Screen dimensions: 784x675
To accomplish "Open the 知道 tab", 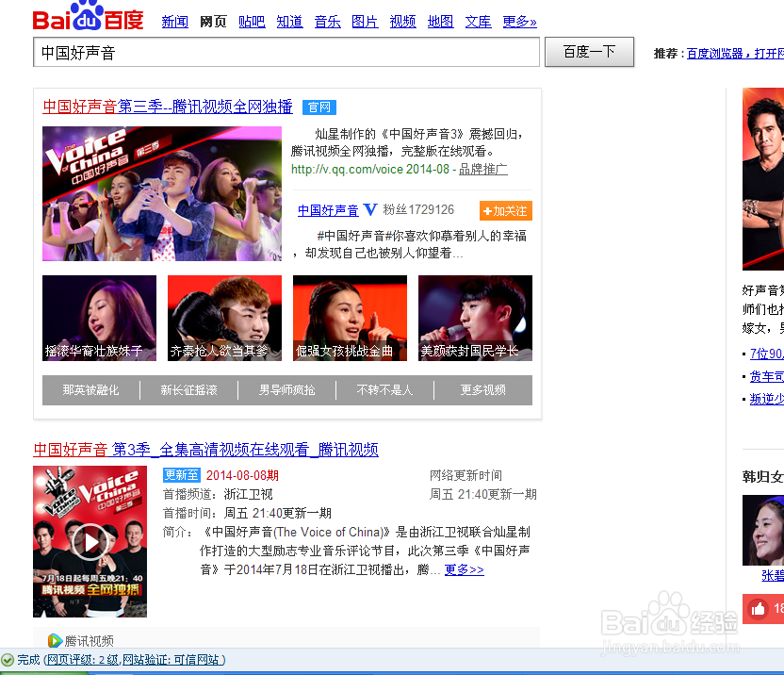I will [x=289, y=22].
